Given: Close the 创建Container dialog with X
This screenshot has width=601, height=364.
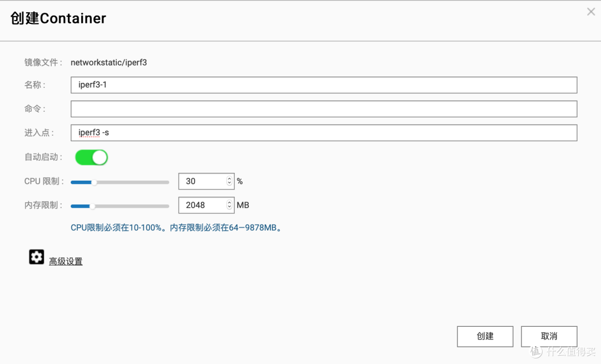Looking at the screenshot, I should (x=590, y=12).
